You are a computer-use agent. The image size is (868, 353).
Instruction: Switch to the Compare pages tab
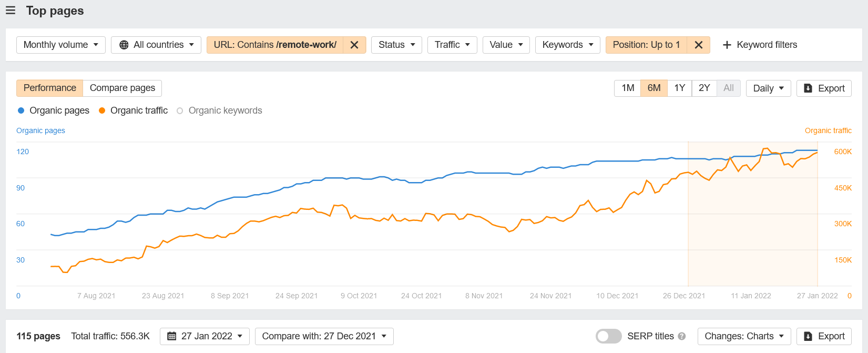pyautogui.click(x=122, y=88)
